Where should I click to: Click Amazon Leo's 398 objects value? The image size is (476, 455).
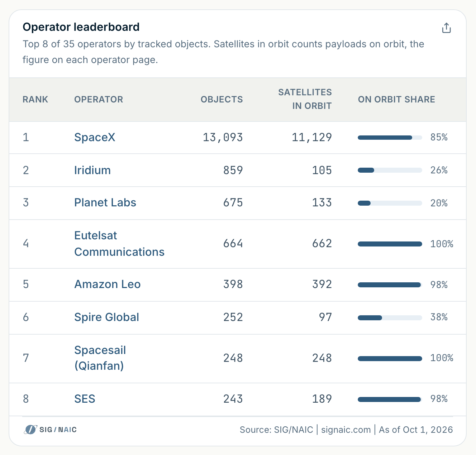233,284
